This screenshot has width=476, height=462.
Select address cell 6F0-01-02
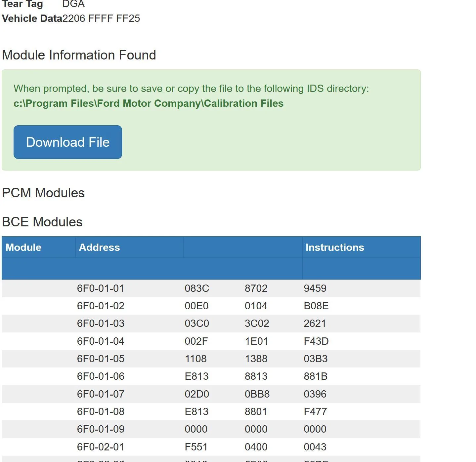(x=101, y=306)
